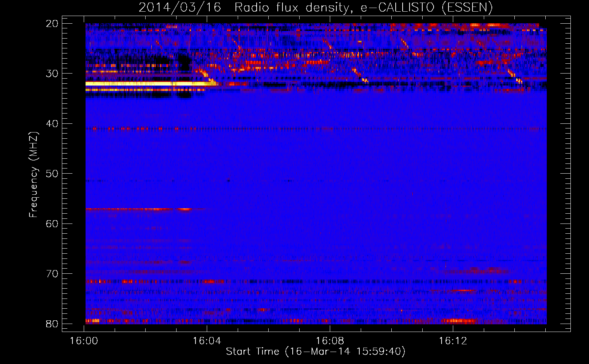This screenshot has height=364, width=589.
Task: Click the bright yellow emission band near 32 MHz
Action: click(x=151, y=84)
